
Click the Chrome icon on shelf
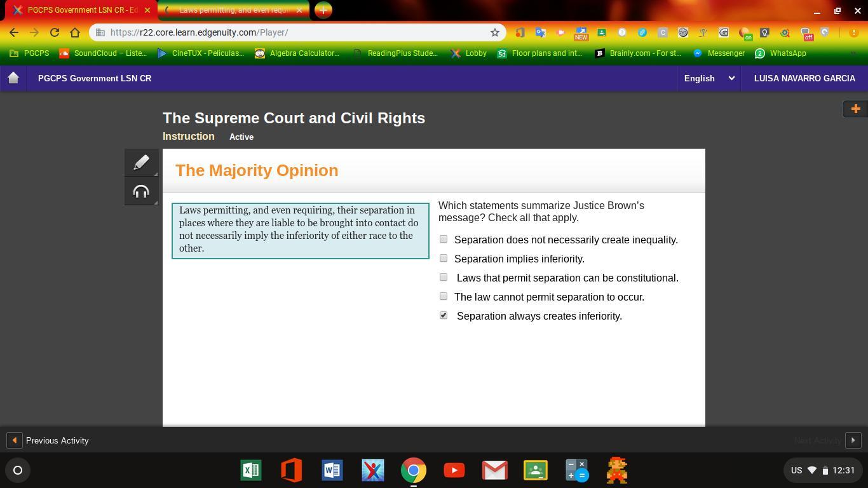[x=414, y=470]
